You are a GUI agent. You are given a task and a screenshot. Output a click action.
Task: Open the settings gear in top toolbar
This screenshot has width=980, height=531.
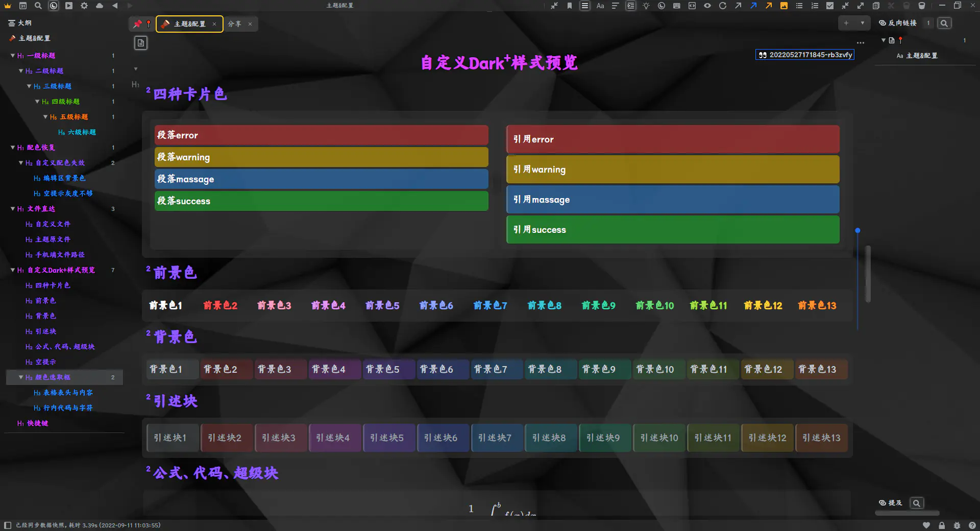tap(84, 6)
